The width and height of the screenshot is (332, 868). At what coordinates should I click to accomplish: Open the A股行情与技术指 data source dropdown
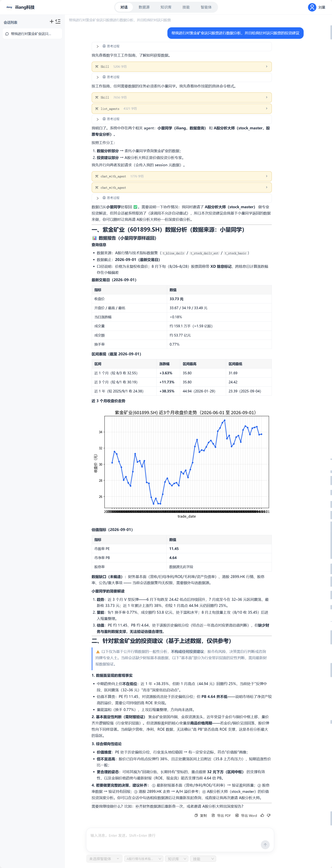tap(143, 859)
